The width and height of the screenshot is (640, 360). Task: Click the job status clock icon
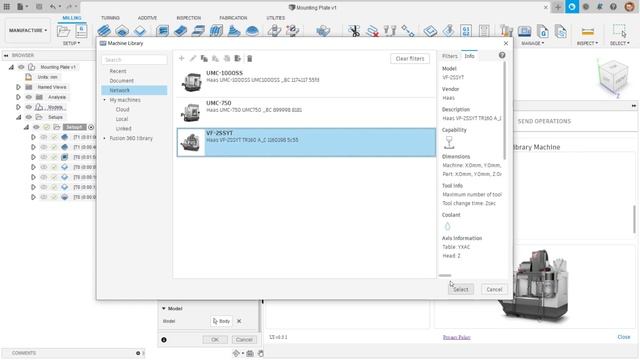click(x=586, y=7)
